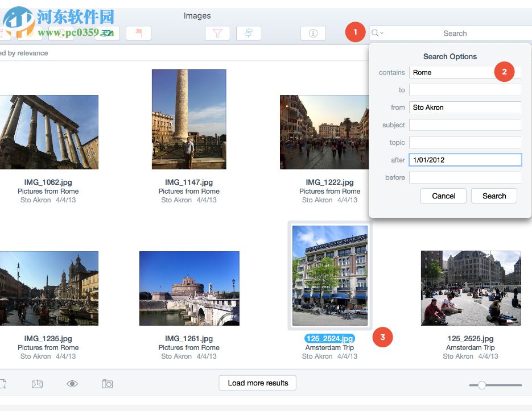Switch to the Images tab
Screen dimensions: 532x411
(197, 15)
